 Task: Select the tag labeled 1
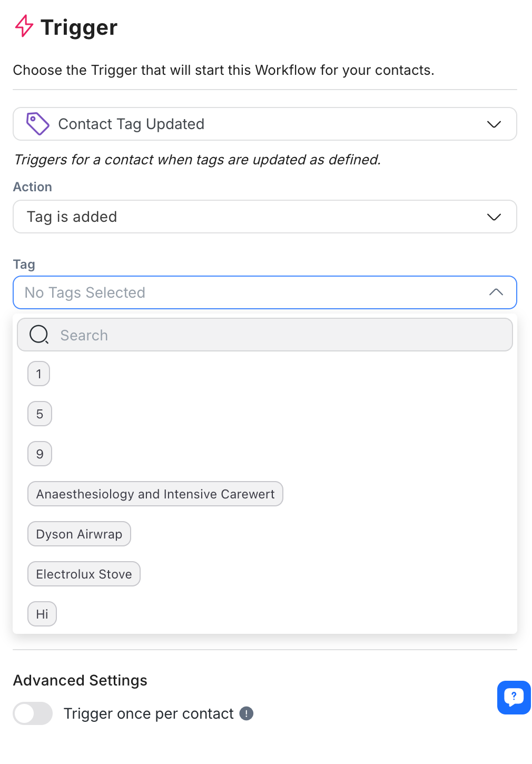[39, 374]
